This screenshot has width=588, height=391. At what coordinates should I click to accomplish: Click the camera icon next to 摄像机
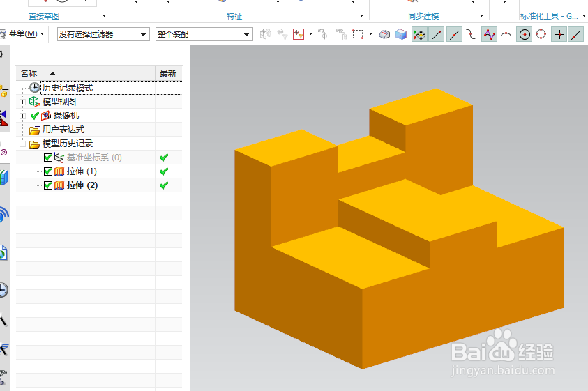tap(46, 116)
